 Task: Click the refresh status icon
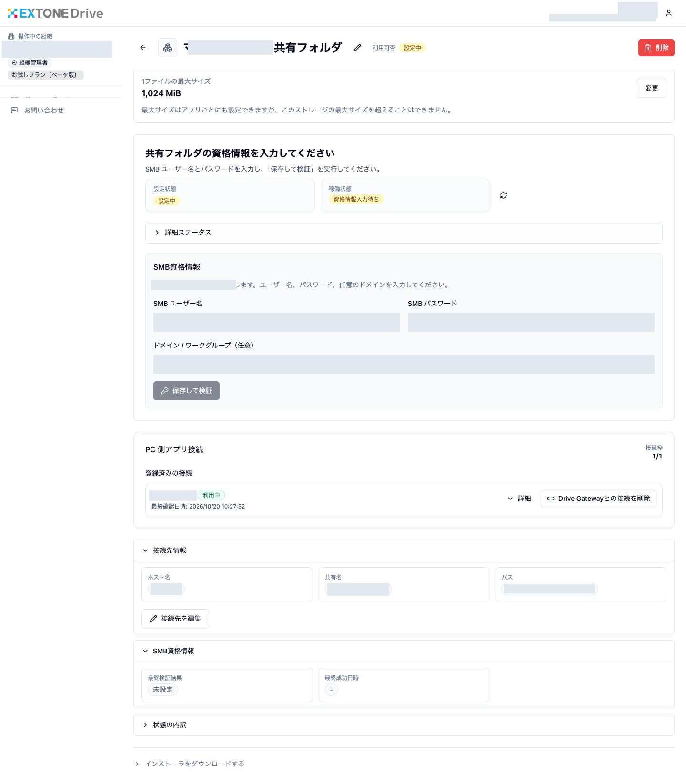point(504,195)
